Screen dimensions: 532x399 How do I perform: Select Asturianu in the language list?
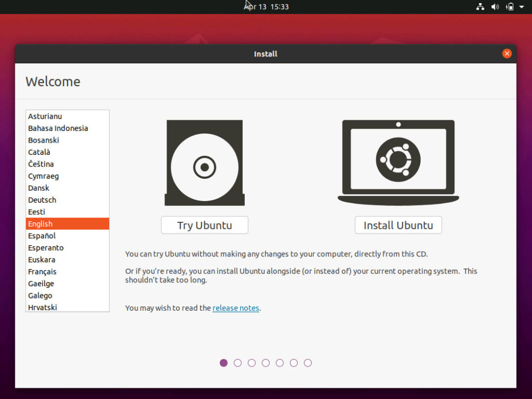tap(68, 117)
